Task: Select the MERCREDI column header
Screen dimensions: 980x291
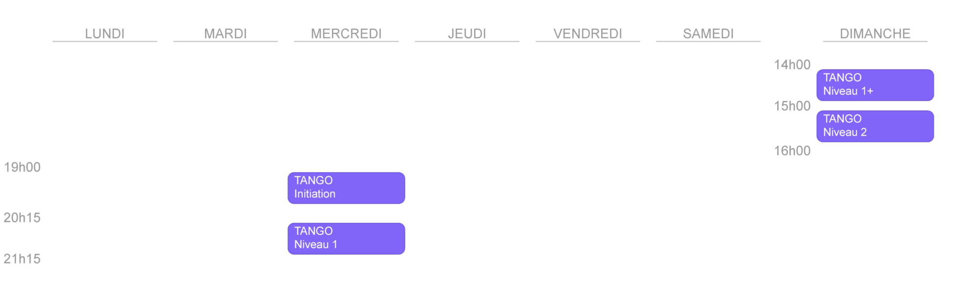Action: [x=346, y=33]
